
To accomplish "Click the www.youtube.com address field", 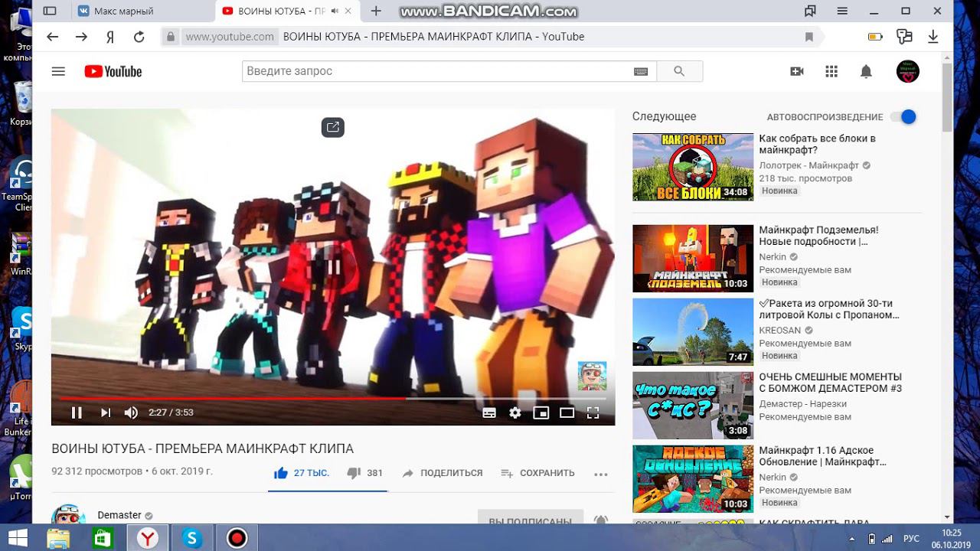I will (x=230, y=37).
